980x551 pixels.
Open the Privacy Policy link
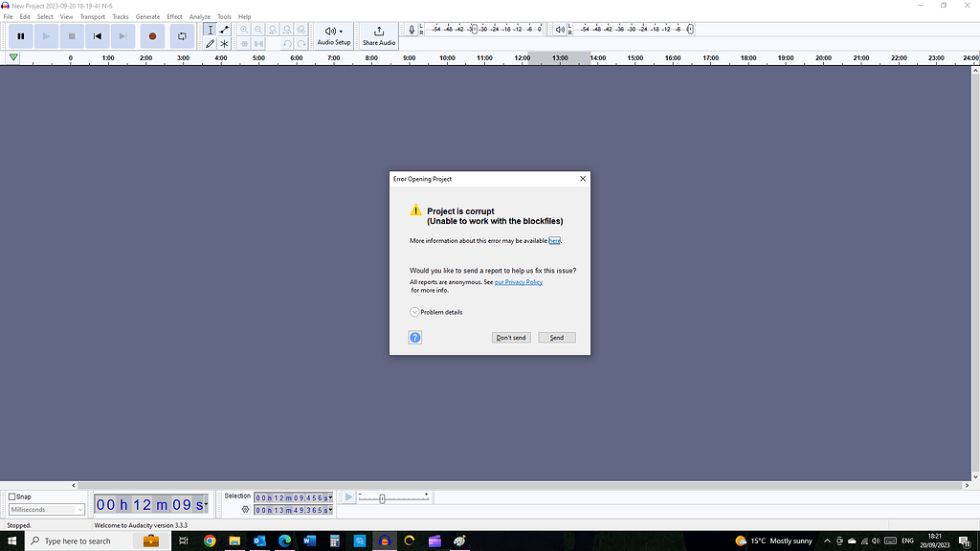click(x=519, y=281)
